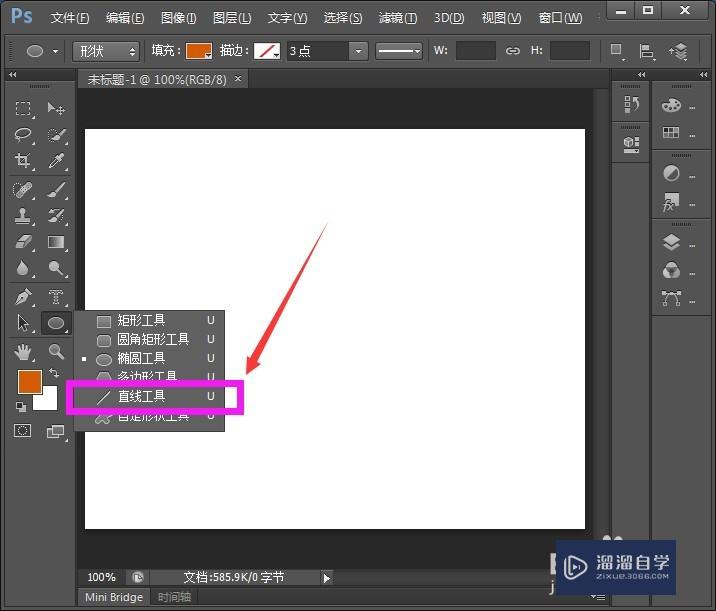Open the Paths panel icon

click(x=671, y=299)
